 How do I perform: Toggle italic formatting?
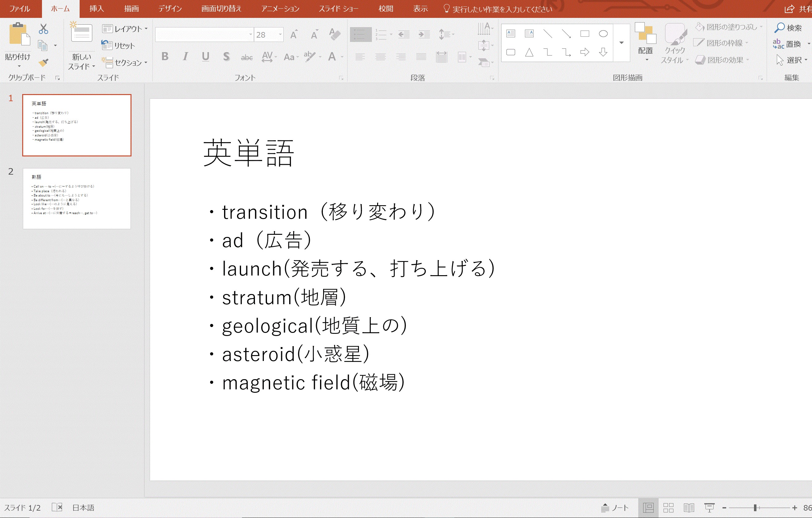click(185, 57)
